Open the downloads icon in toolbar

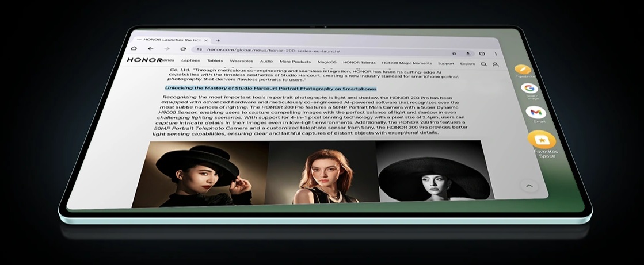pyautogui.click(x=468, y=53)
